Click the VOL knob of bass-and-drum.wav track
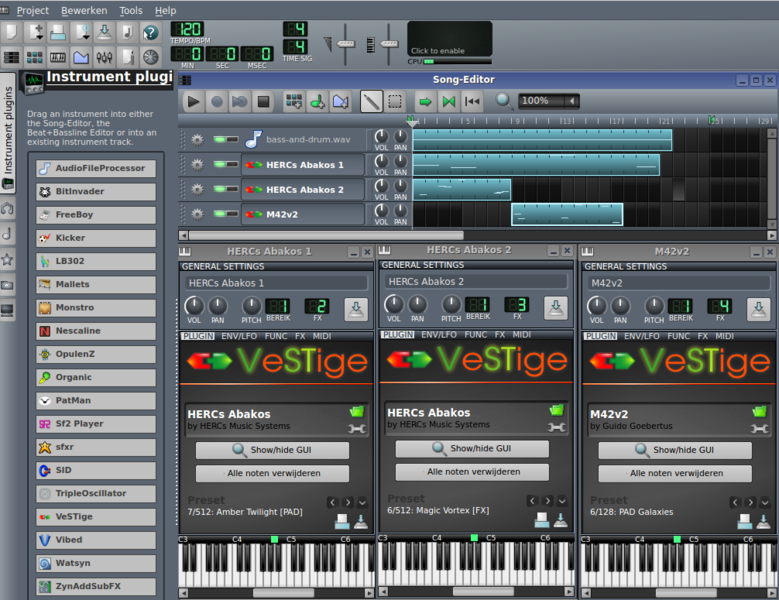 (x=381, y=136)
